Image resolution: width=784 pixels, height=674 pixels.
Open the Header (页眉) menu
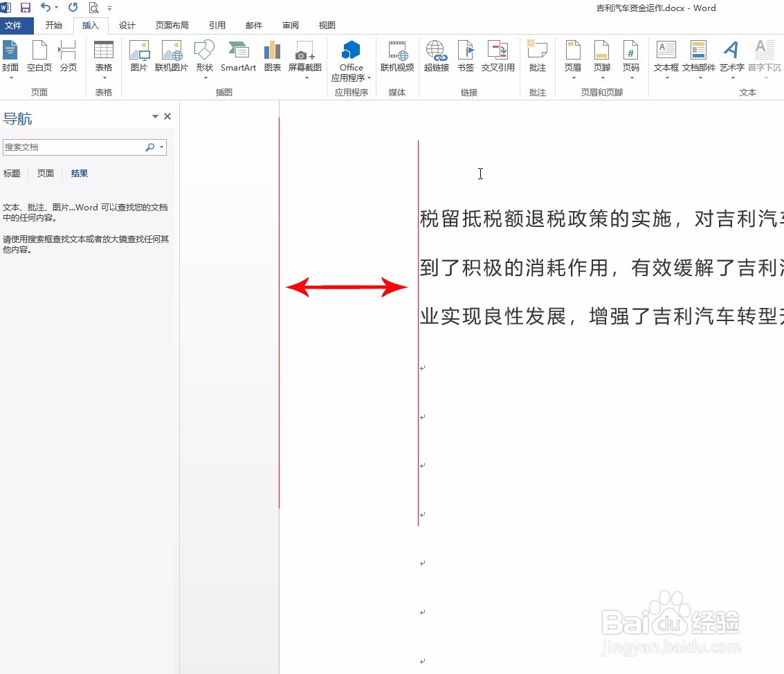(572, 60)
